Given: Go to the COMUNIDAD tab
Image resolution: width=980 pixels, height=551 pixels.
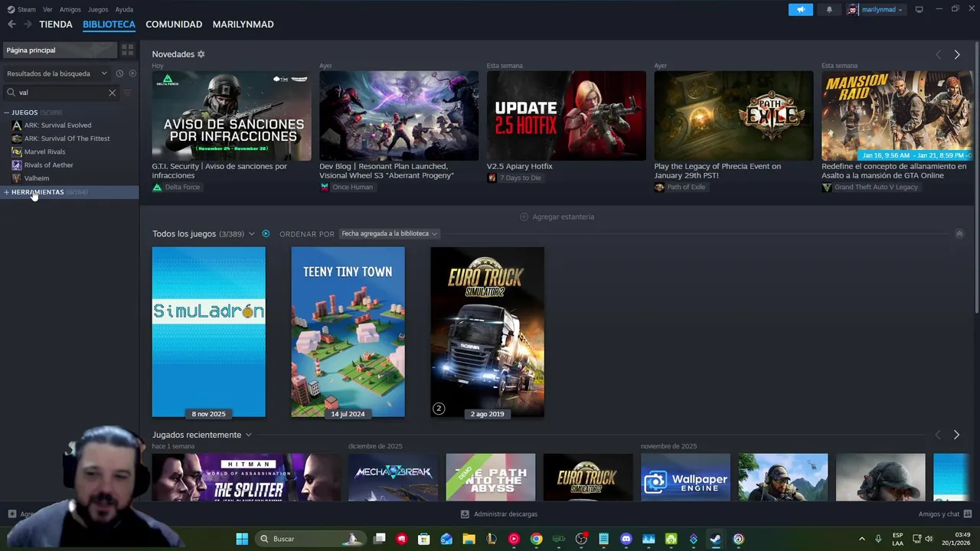Looking at the screenshot, I should (174, 24).
